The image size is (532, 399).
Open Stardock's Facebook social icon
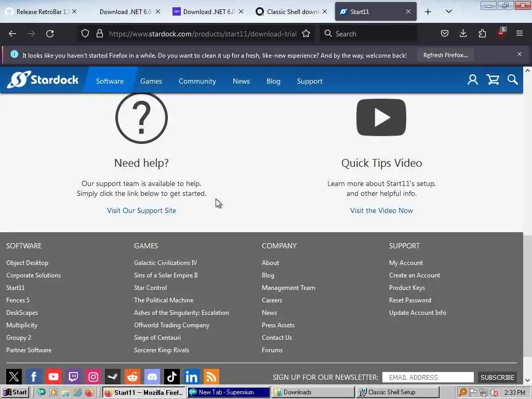pos(34,377)
